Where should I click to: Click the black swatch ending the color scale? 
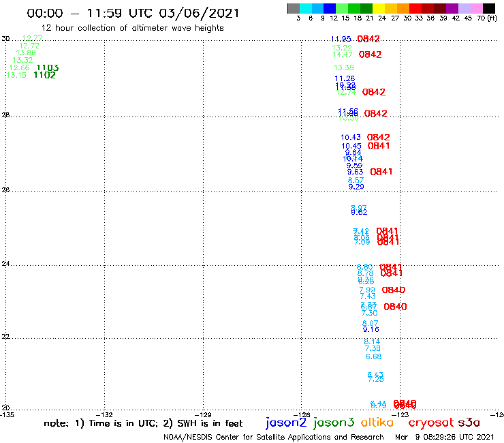click(x=489, y=8)
